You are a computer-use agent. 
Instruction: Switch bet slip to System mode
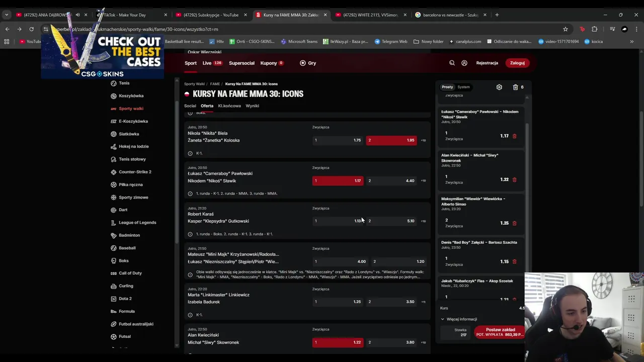pos(463,87)
